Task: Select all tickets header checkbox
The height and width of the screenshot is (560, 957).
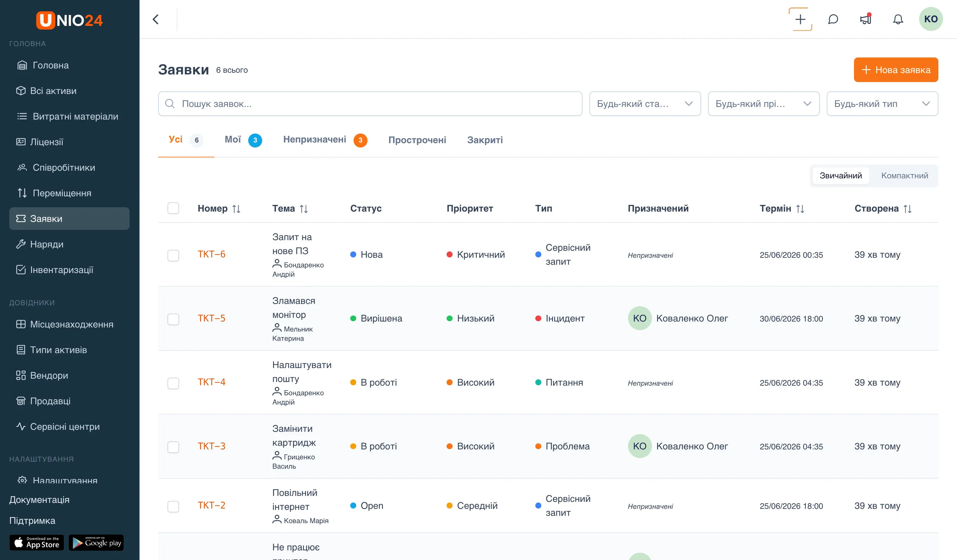Action: point(173,208)
